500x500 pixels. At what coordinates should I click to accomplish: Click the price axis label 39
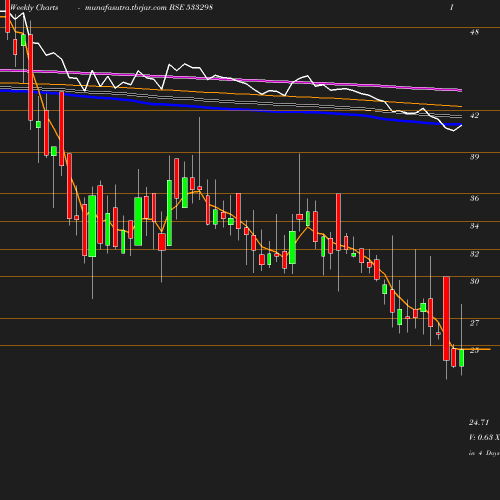click(474, 157)
